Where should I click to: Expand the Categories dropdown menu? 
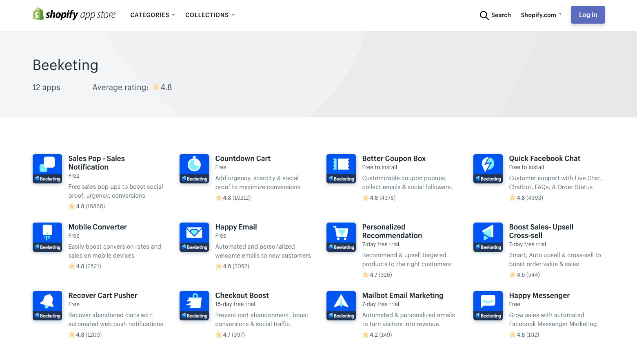[x=153, y=15]
